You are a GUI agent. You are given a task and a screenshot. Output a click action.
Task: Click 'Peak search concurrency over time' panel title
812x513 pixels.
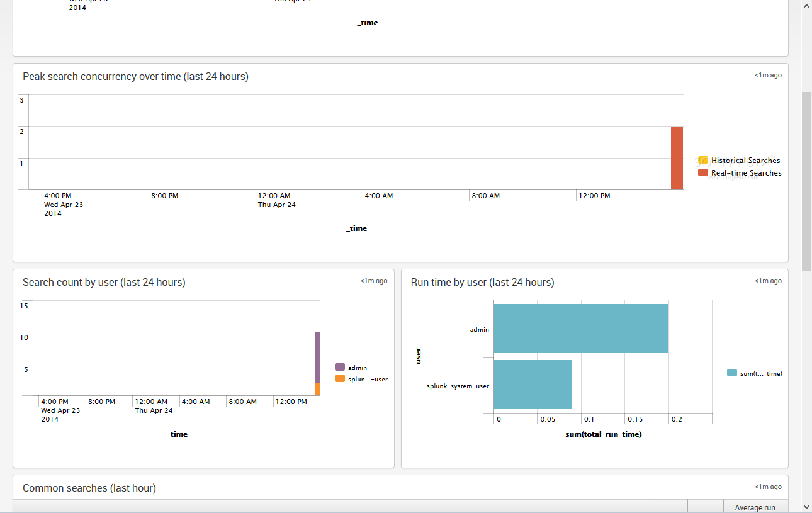(135, 76)
